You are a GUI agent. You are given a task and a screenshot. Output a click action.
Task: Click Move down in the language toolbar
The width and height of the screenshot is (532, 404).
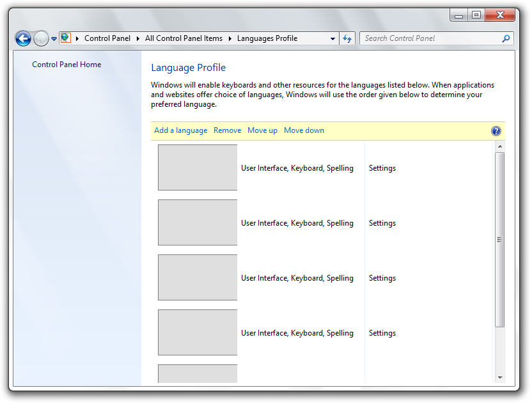click(x=304, y=130)
